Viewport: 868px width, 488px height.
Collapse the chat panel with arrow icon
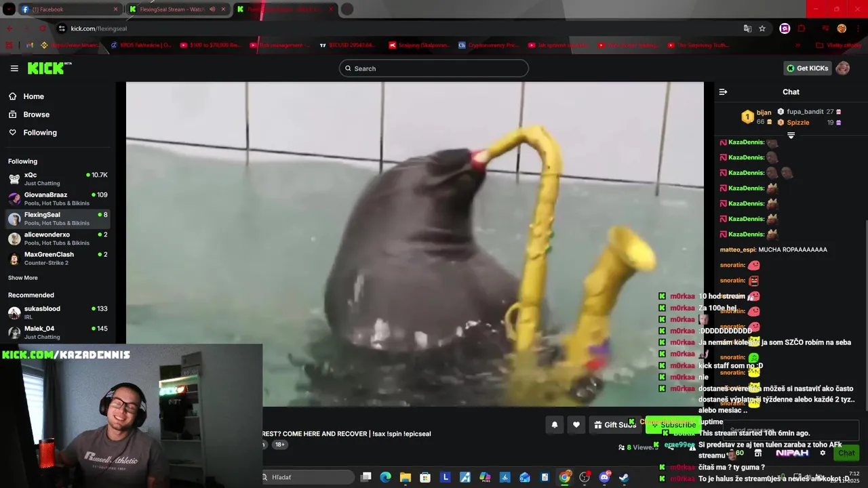(723, 92)
